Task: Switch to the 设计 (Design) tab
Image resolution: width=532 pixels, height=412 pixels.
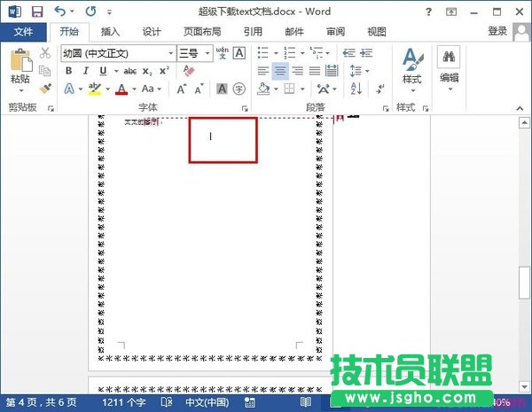Action: 152,32
